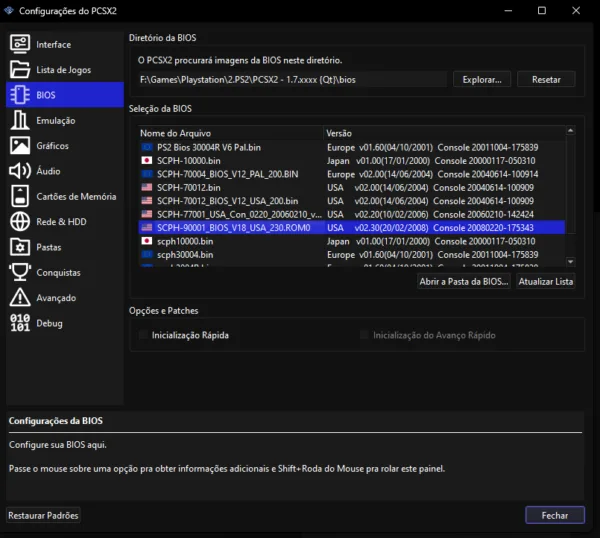The image size is (600, 538).
Task: Click version text Console 20080220-175343
Action: 483,227
